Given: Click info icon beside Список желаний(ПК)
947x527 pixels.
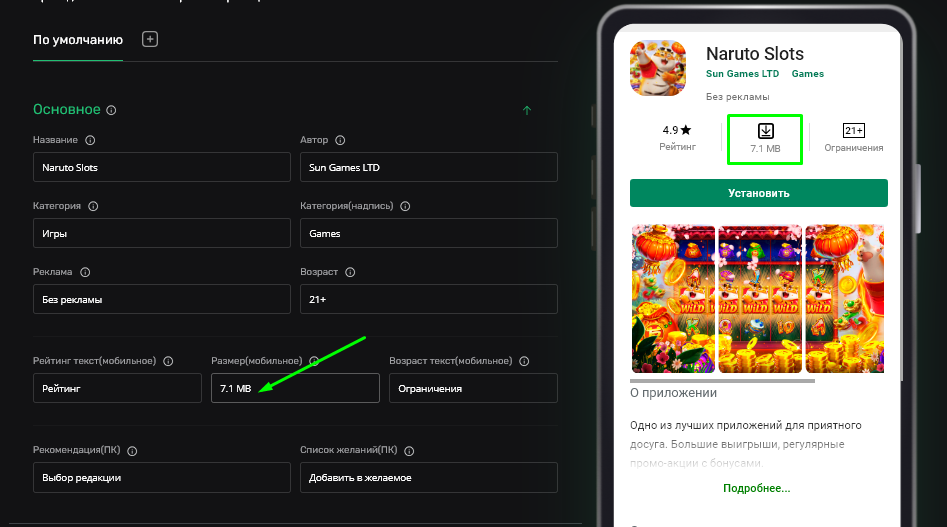Looking at the screenshot, I should (409, 451).
